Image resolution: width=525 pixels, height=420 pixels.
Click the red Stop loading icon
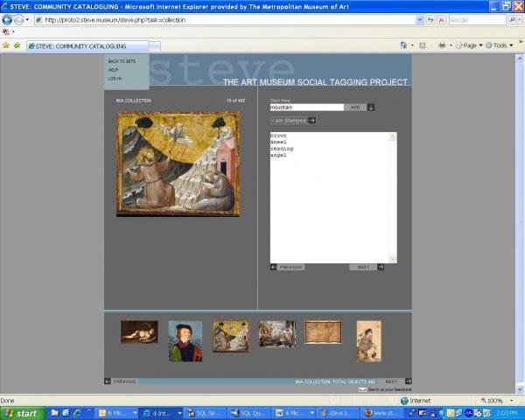(x=442, y=20)
